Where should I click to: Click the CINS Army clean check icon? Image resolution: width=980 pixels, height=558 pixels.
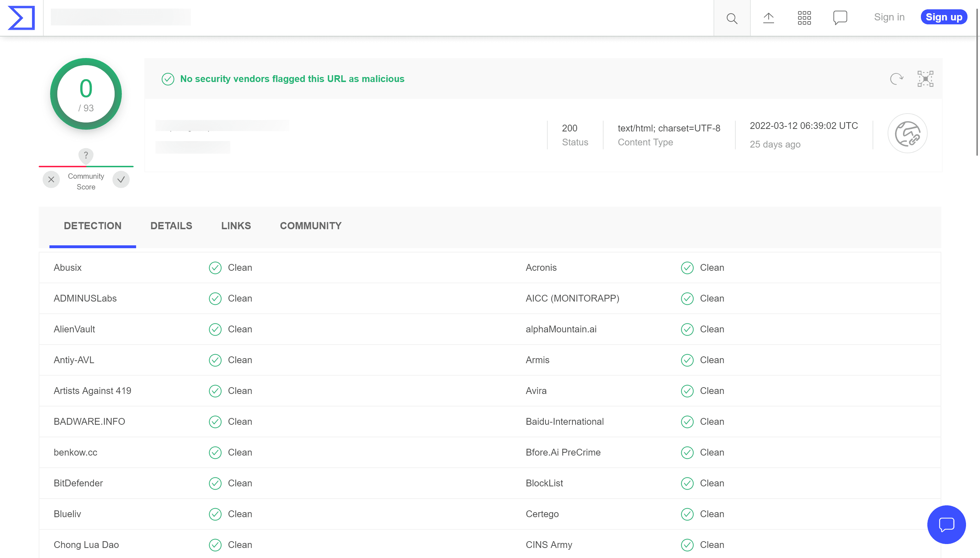(687, 545)
